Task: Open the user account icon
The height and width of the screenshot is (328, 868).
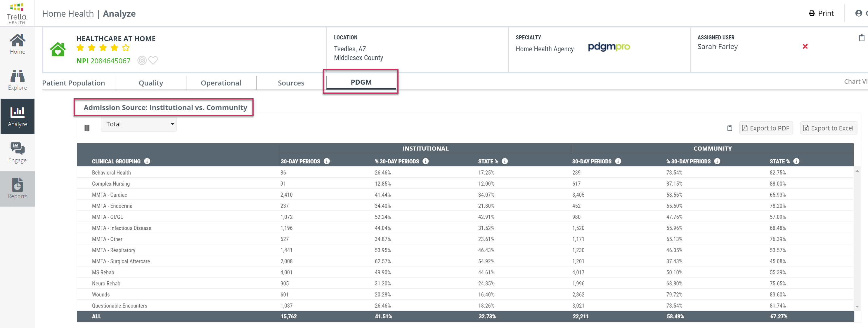Action: pos(859,13)
